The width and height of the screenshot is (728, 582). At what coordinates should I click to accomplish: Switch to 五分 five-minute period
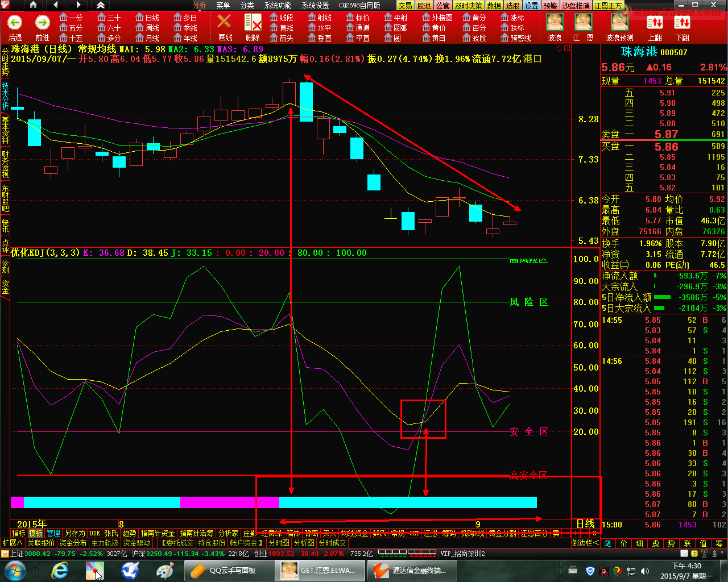(x=71, y=28)
